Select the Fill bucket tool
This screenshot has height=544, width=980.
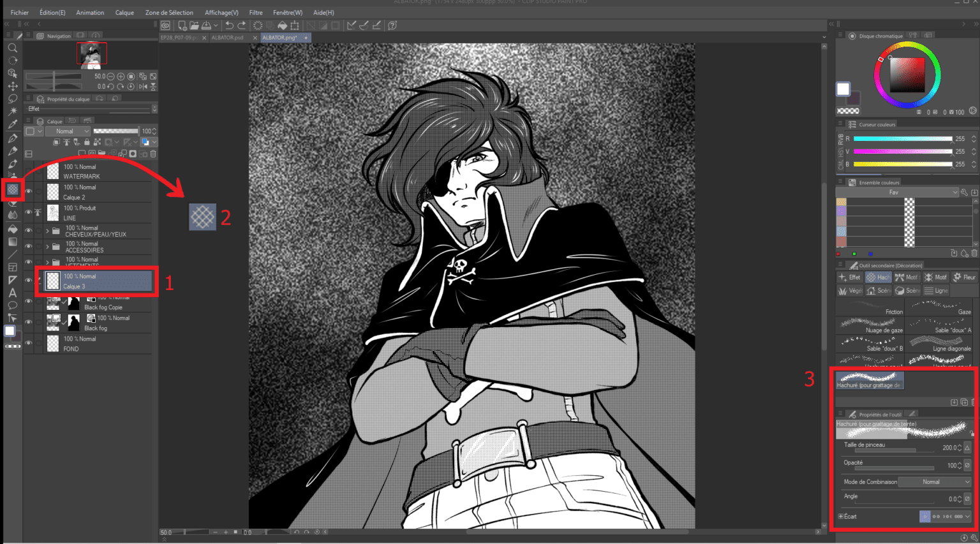pos(12,228)
